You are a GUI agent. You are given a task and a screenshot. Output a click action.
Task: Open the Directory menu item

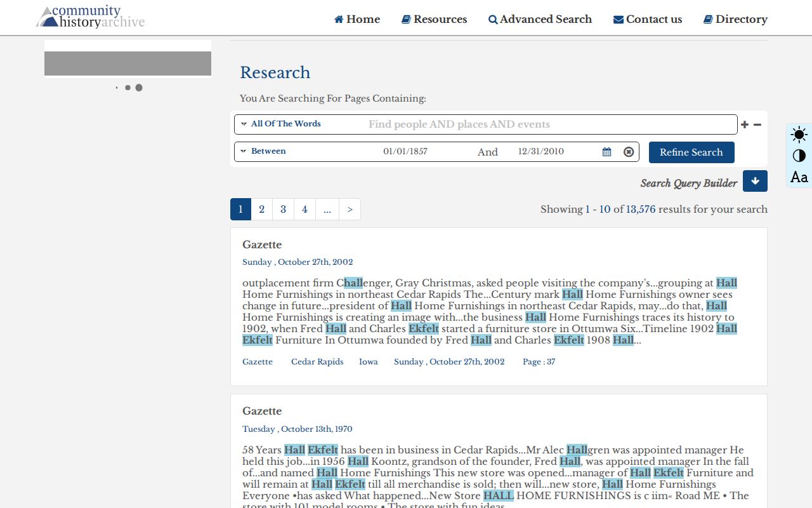pyautogui.click(x=735, y=19)
